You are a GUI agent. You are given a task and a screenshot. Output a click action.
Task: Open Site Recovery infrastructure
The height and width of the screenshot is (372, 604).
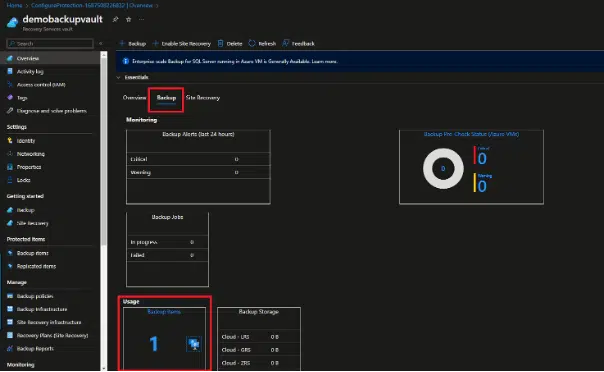tap(50, 323)
